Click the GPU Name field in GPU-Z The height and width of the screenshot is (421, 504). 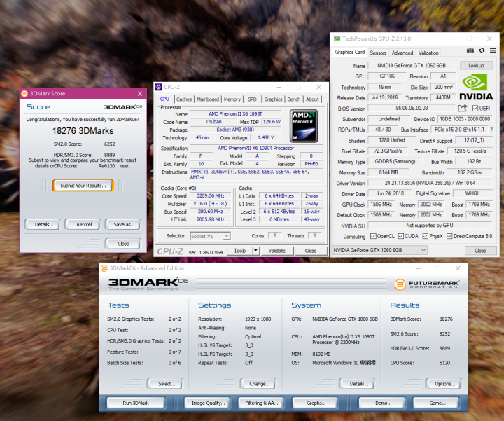(412, 66)
